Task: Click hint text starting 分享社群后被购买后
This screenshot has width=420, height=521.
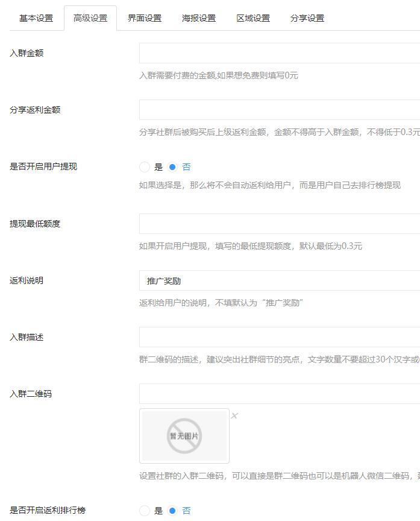Action: (280, 133)
